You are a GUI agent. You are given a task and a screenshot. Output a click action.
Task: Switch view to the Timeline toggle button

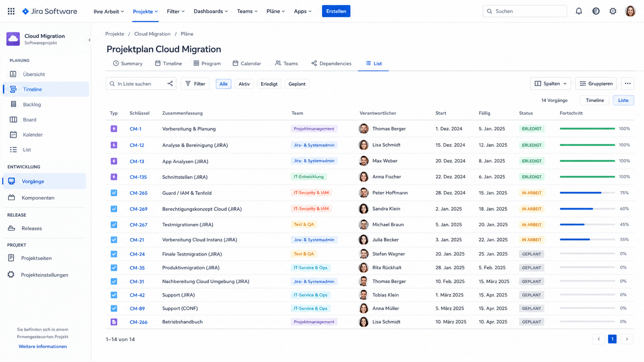click(595, 100)
